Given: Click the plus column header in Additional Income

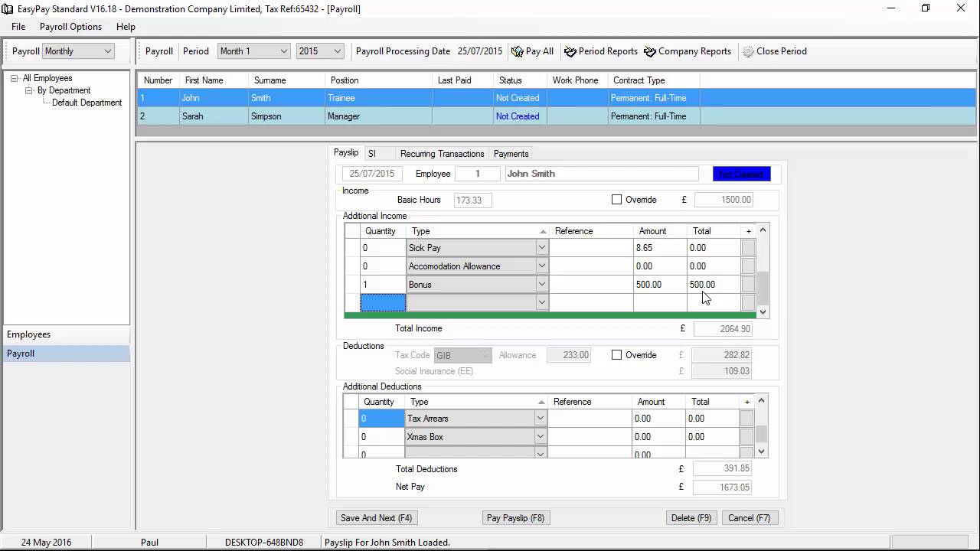Looking at the screenshot, I should coord(749,231).
